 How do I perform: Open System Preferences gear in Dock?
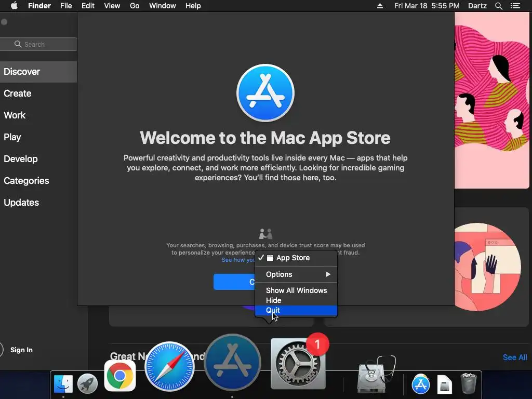298,364
